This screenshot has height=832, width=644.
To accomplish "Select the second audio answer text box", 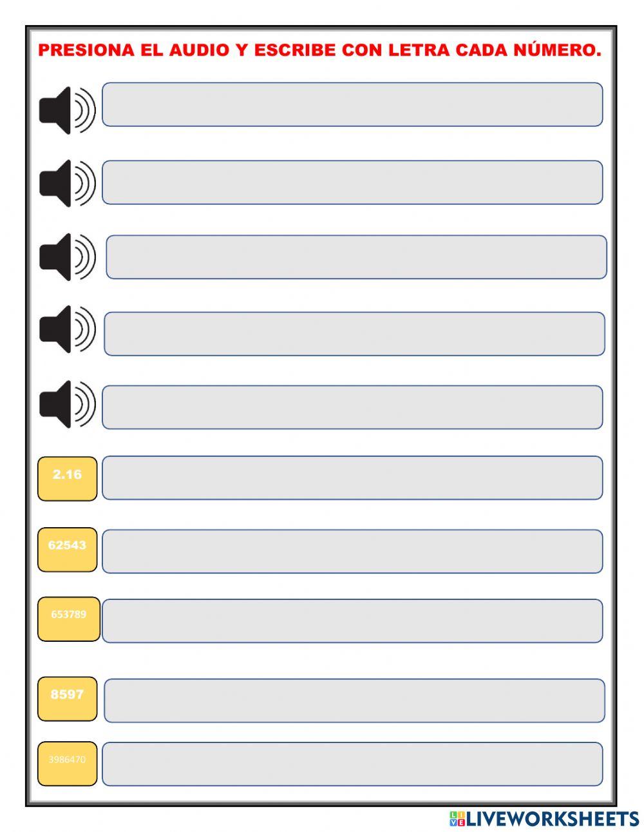I will pos(352,182).
